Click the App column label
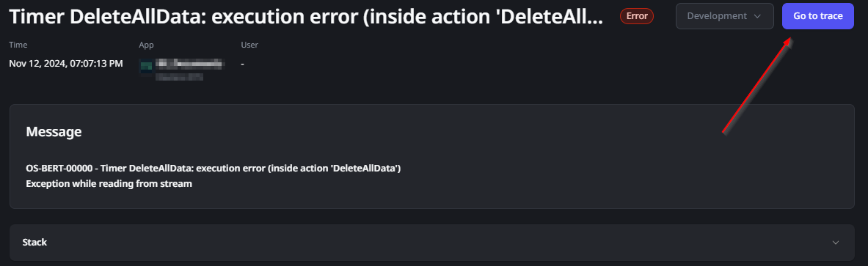Image resolution: width=868 pixels, height=266 pixels. point(146,45)
